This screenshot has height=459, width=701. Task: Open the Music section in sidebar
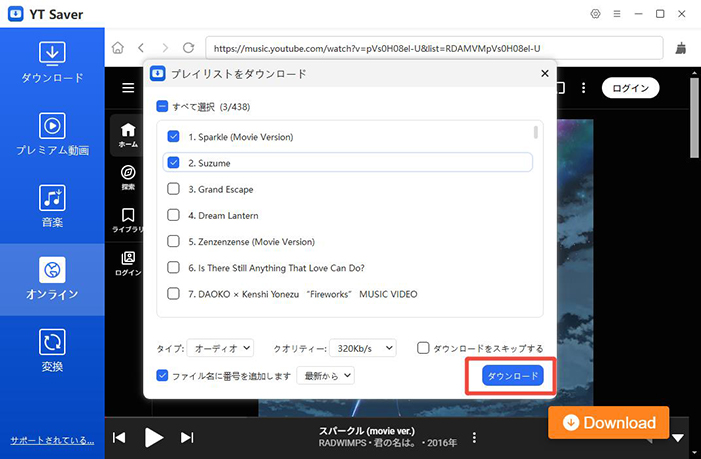click(x=52, y=206)
